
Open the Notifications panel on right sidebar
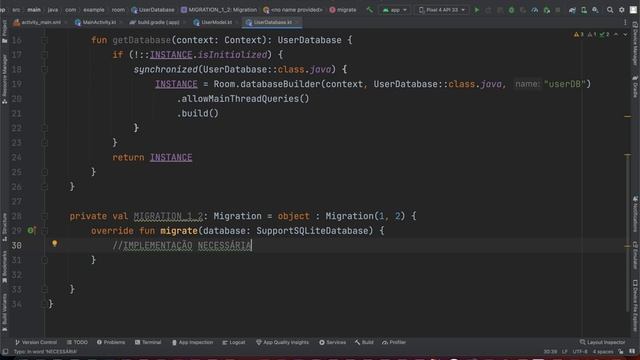click(x=635, y=214)
